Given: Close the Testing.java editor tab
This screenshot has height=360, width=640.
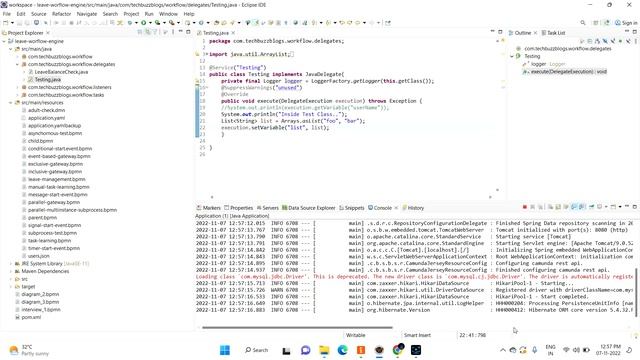Looking at the screenshot, I should [233, 33].
